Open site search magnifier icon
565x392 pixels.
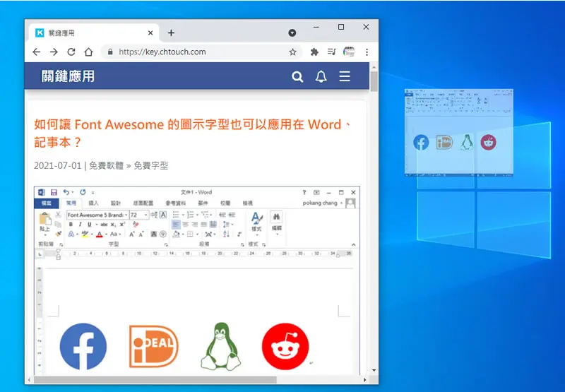click(x=297, y=76)
